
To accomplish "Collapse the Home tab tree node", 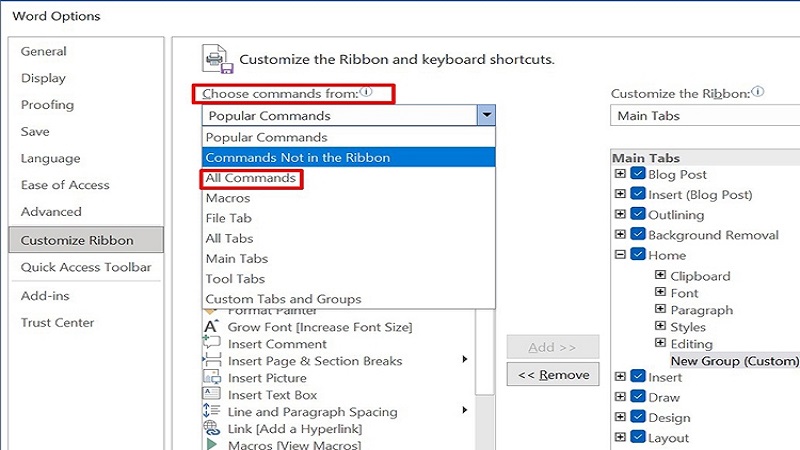I will coord(621,256).
